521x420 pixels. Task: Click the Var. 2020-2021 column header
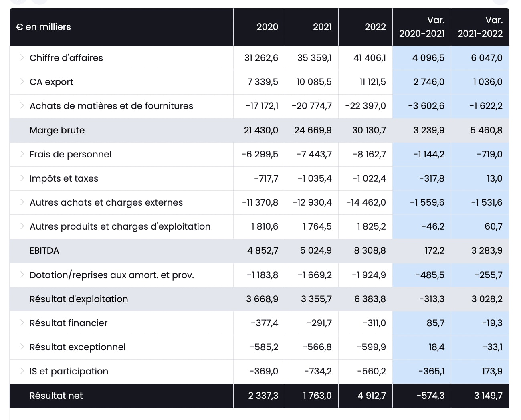[x=422, y=27]
